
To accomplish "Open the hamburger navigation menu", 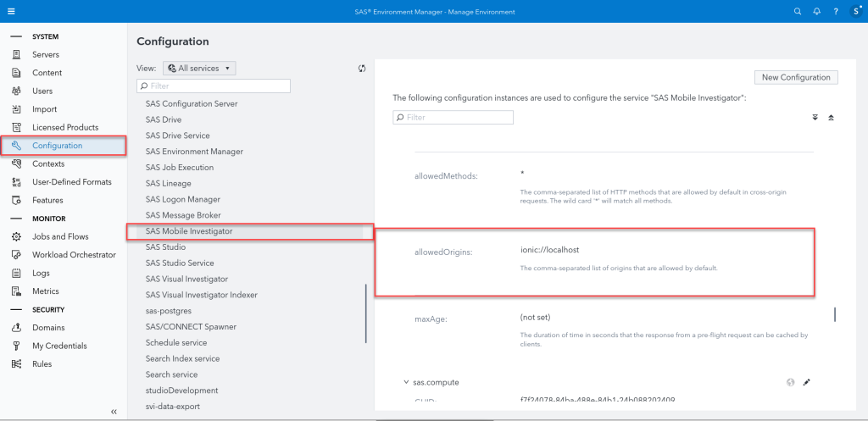I will (x=10, y=12).
